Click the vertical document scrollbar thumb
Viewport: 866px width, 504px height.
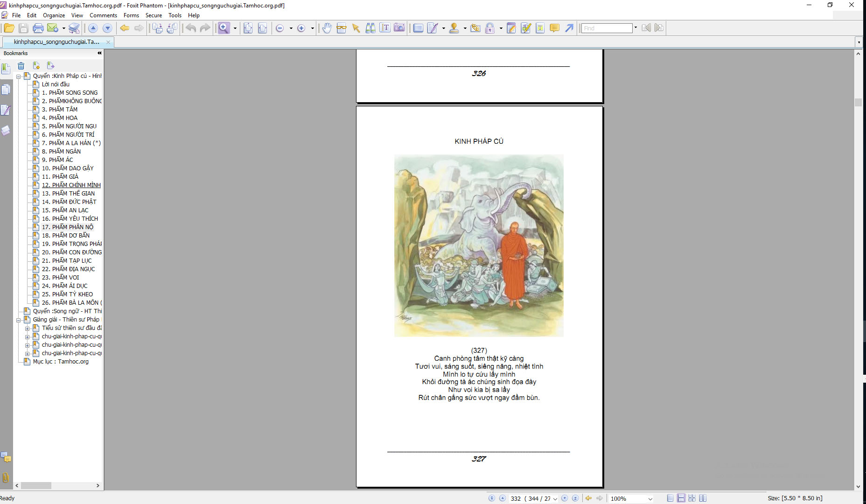pyautogui.click(x=858, y=102)
